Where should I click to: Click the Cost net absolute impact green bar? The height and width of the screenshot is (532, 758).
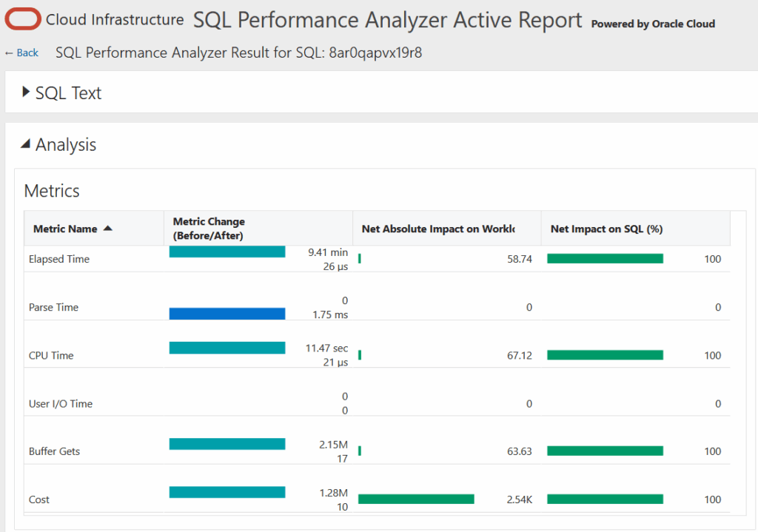[x=416, y=499]
